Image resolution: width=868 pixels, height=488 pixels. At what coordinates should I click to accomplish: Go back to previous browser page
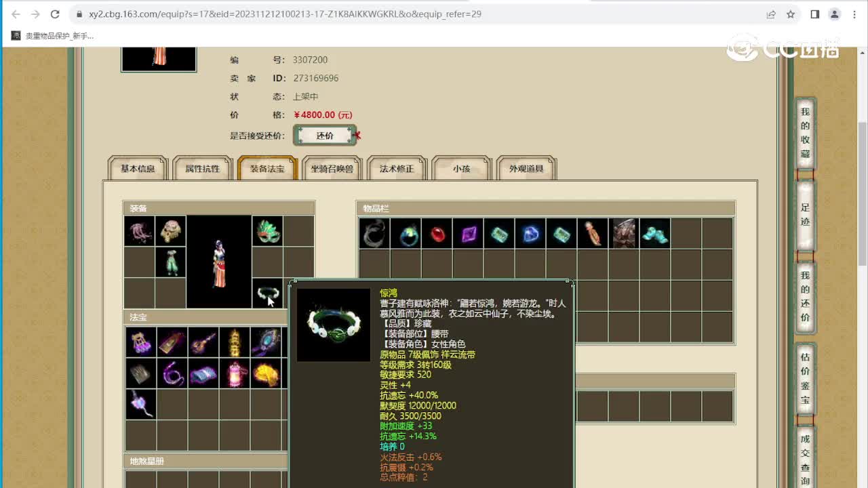(x=16, y=14)
